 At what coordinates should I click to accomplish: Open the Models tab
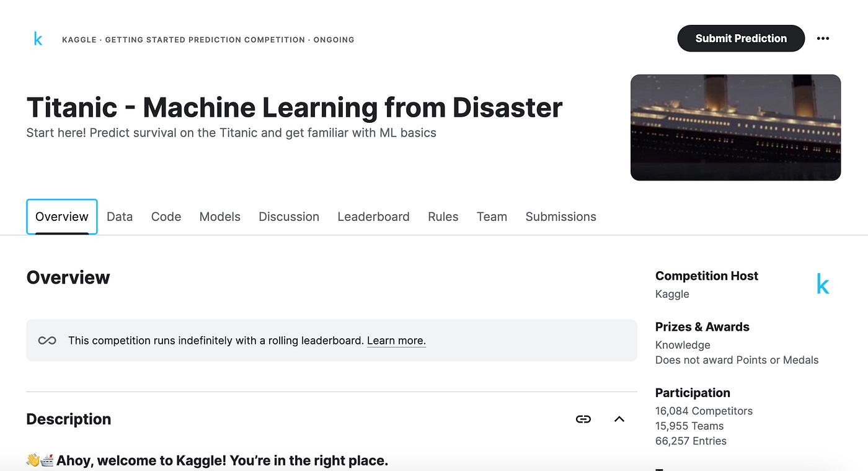(219, 217)
